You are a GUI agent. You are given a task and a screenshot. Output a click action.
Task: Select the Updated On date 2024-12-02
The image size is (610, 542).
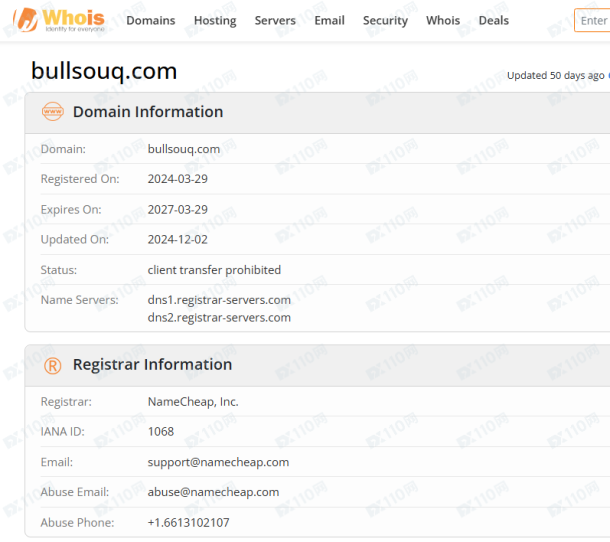click(x=177, y=240)
